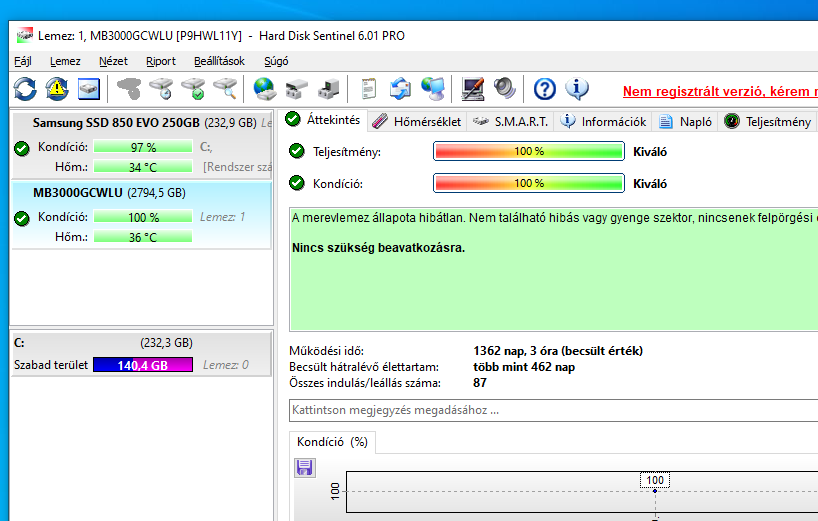Open the Fájl menu

point(23,61)
